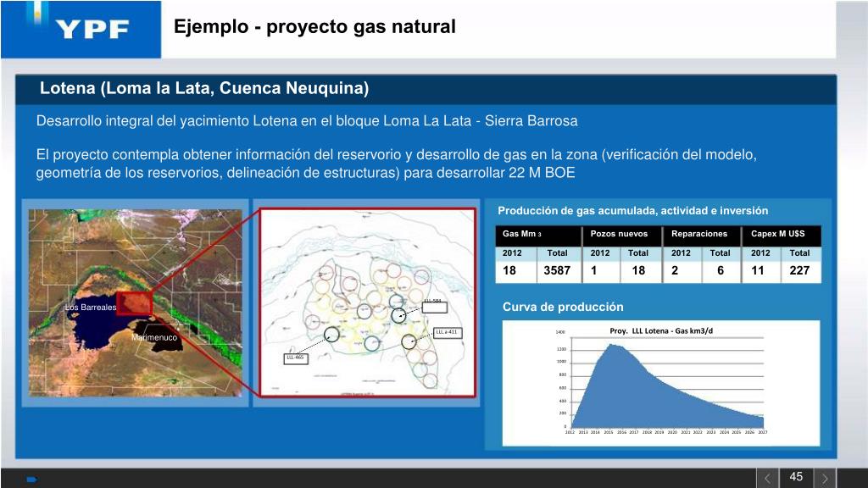
Task: Click the Gas total value '3587'
Action: (x=557, y=270)
